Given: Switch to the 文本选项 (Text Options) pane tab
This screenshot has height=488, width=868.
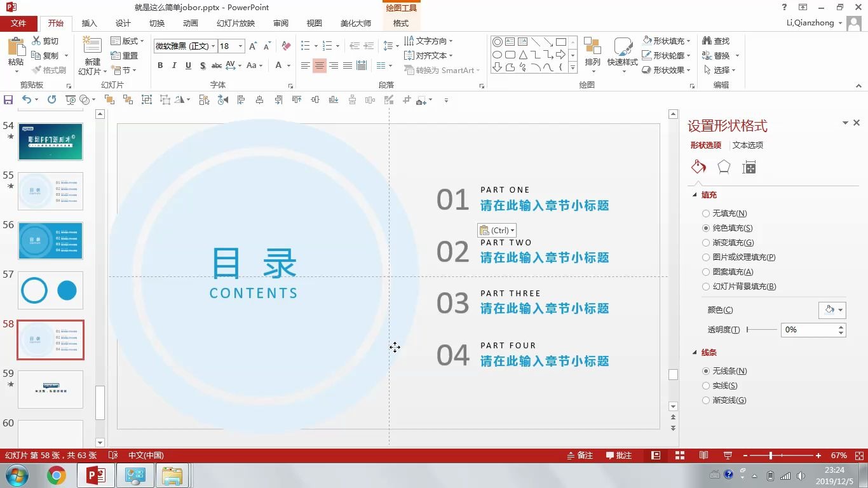Looking at the screenshot, I should 748,145.
